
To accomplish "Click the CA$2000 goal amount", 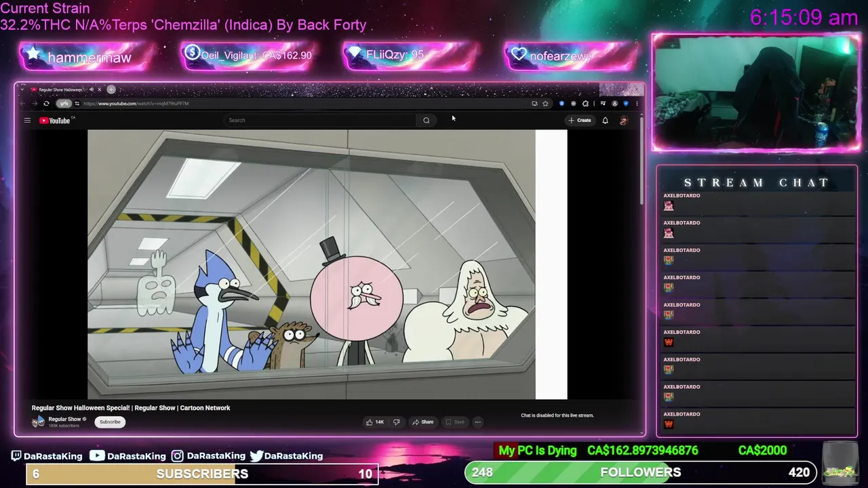I will pos(762,451).
